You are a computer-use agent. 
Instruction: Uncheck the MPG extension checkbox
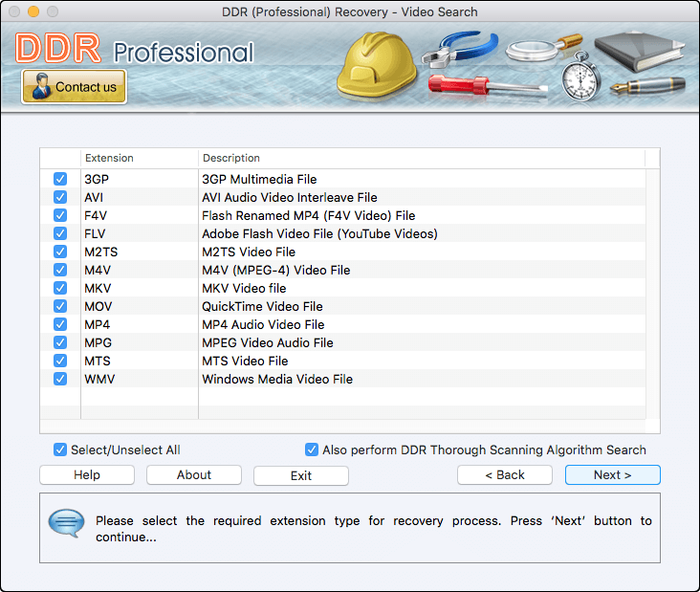[60, 342]
